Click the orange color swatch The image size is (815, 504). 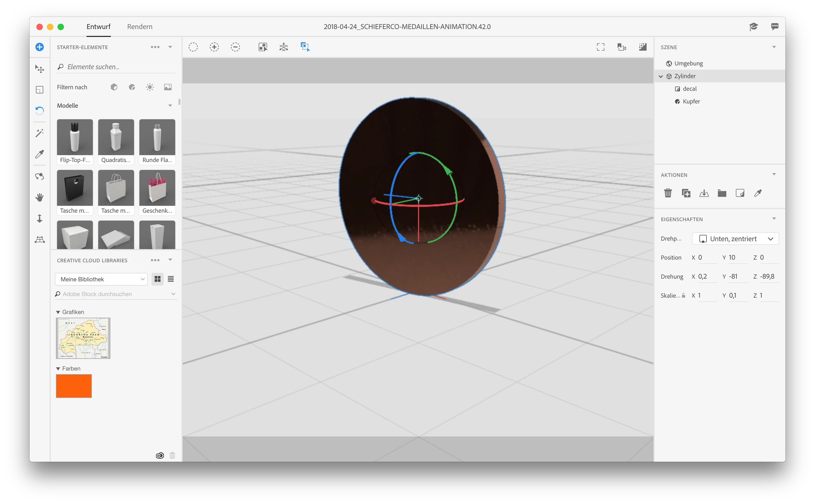coord(74,386)
